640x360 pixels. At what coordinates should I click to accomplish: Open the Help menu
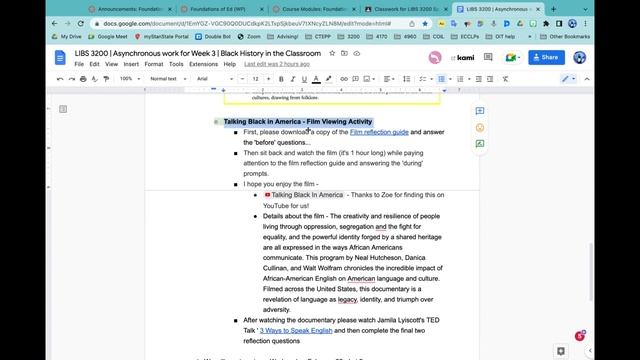click(x=229, y=64)
